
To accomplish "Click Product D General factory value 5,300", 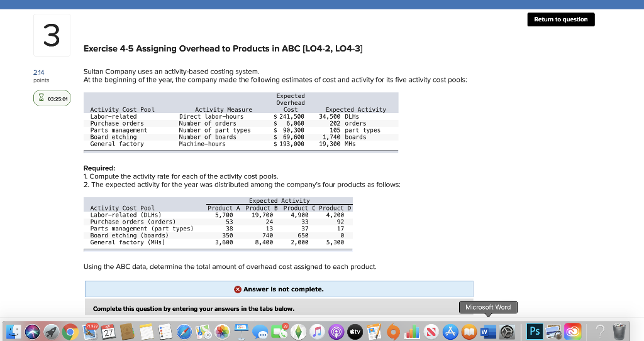I will click(335, 242).
